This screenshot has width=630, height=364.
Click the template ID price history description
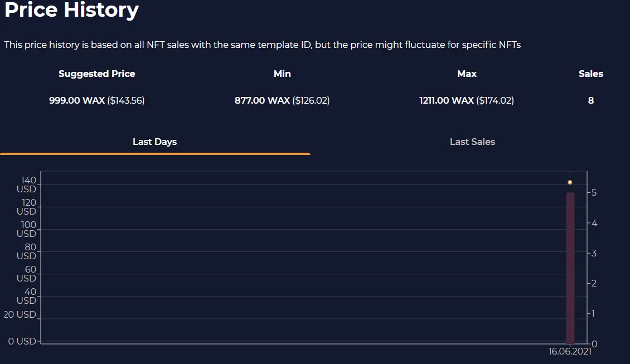pyautogui.click(x=263, y=45)
